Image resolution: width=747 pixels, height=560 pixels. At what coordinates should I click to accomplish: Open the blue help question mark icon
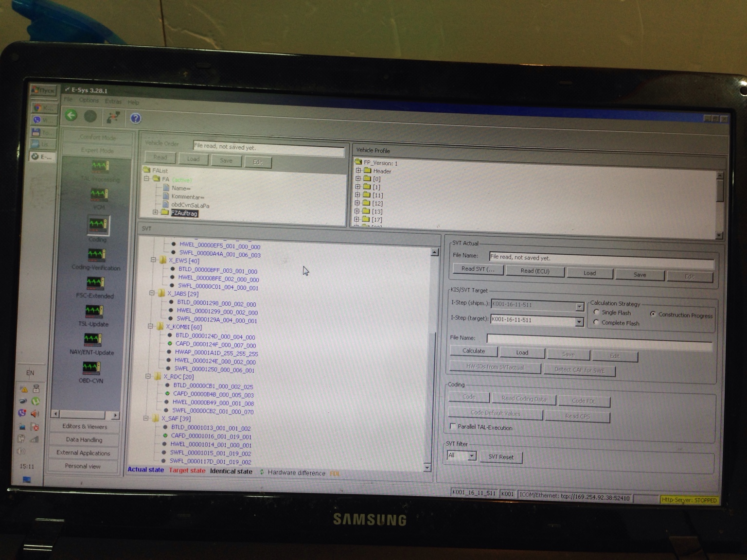coord(136,118)
